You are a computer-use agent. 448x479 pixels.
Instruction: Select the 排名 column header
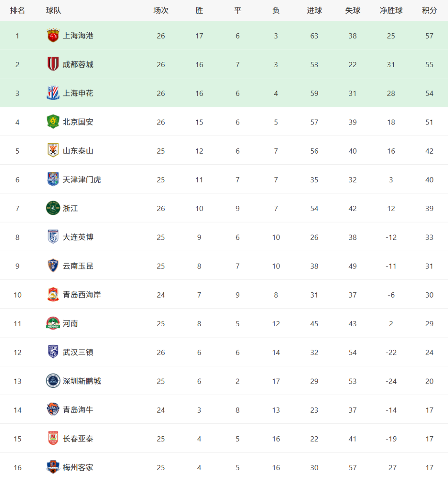tap(17, 10)
